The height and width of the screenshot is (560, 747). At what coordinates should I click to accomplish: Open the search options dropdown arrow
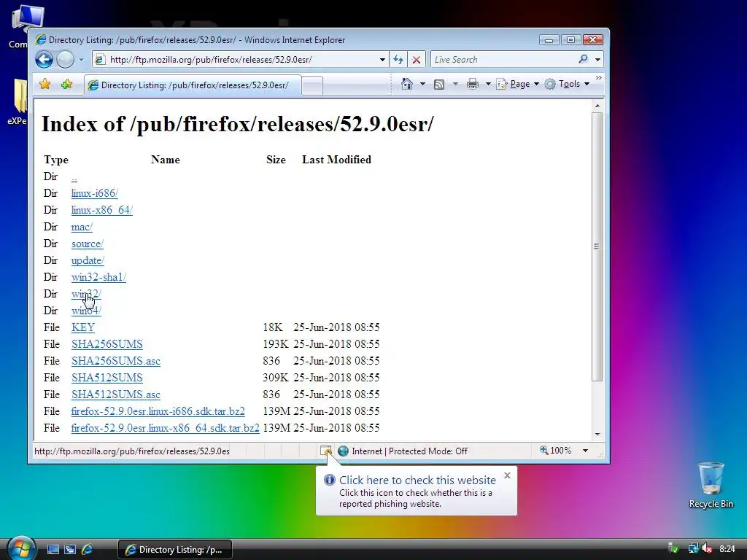tap(598, 60)
